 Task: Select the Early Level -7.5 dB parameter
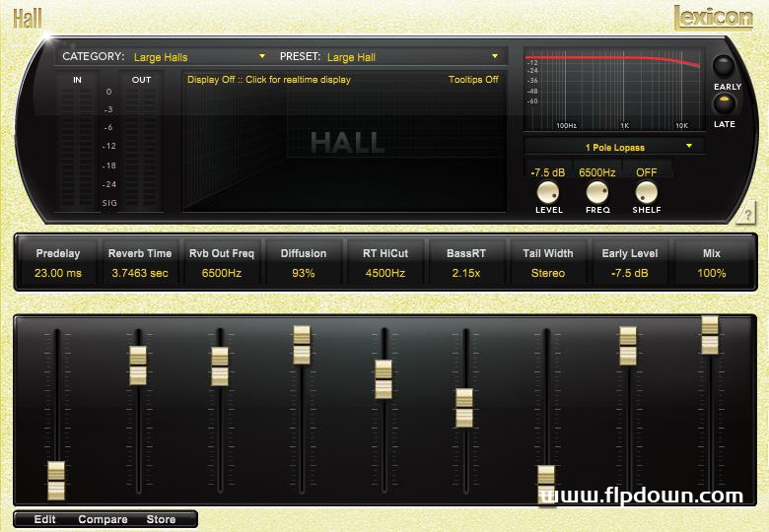(630, 263)
